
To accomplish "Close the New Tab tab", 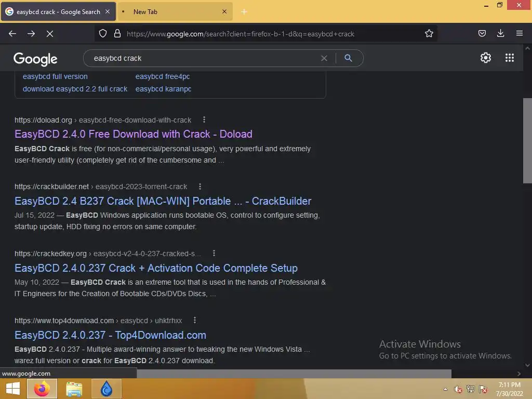I will coord(224,11).
